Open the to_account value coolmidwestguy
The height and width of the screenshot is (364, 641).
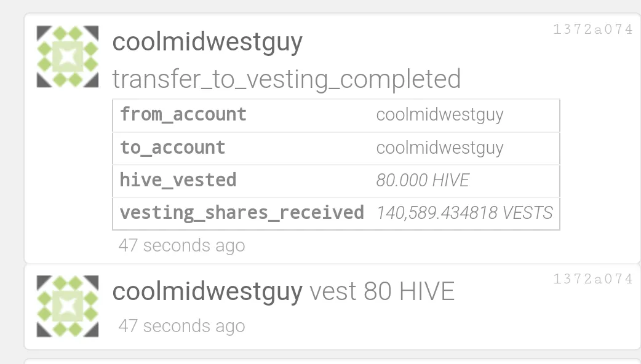point(439,148)
